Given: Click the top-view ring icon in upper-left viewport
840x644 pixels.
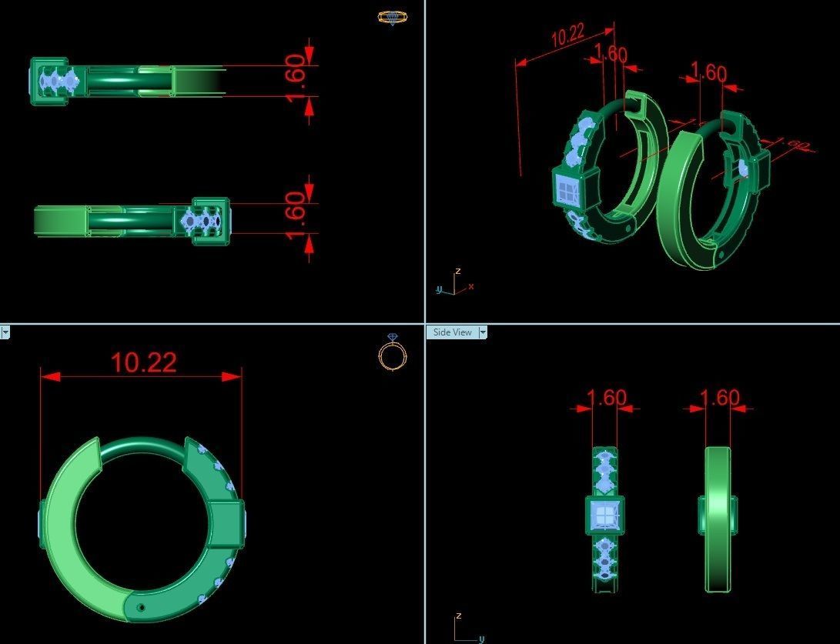Looking at the screenshot, I should [393, 17].
